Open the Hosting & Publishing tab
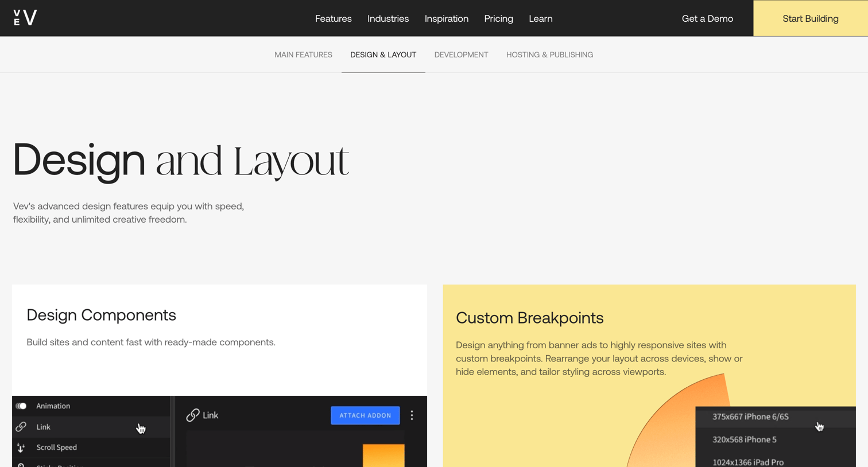 click(549, 55)
